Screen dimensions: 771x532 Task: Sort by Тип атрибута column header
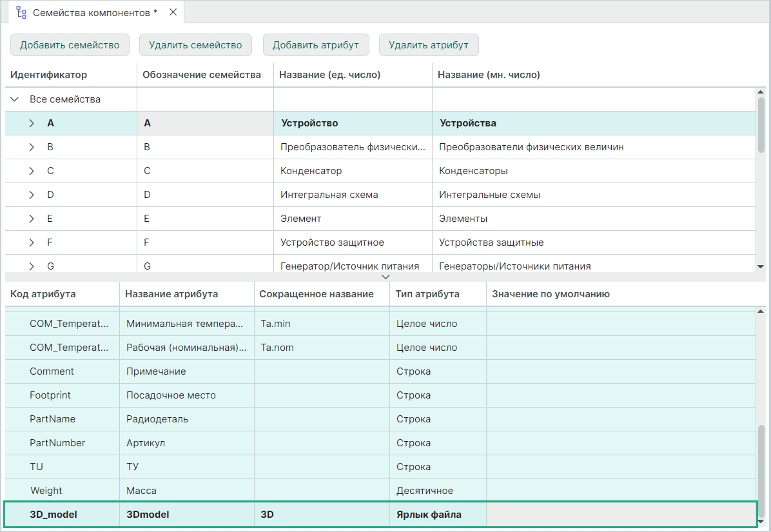[427, 294]
